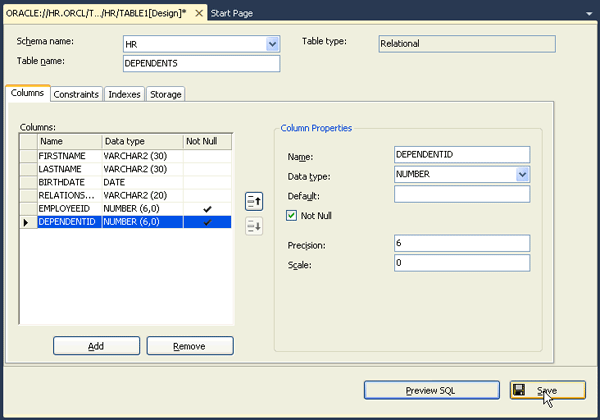Click the Add column button
600x420 pixels.
coord(96,345)
